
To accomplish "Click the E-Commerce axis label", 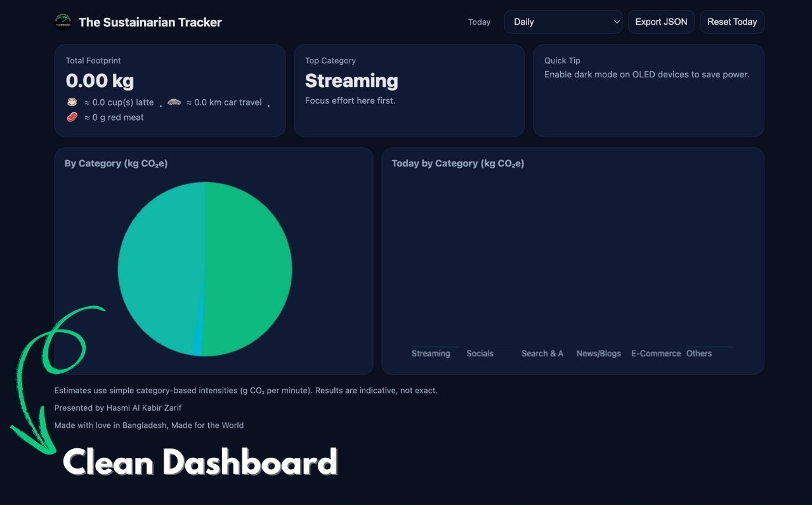I will click(656, 354).
